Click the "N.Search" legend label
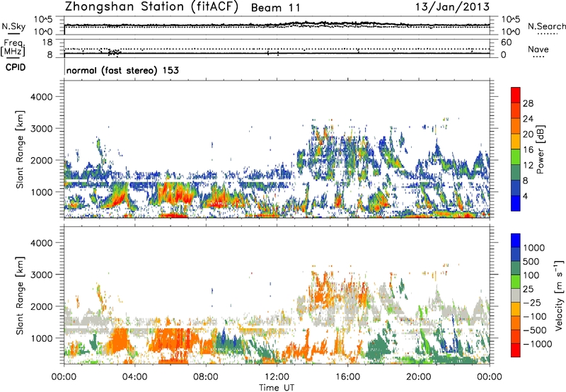 pos(546,26)
